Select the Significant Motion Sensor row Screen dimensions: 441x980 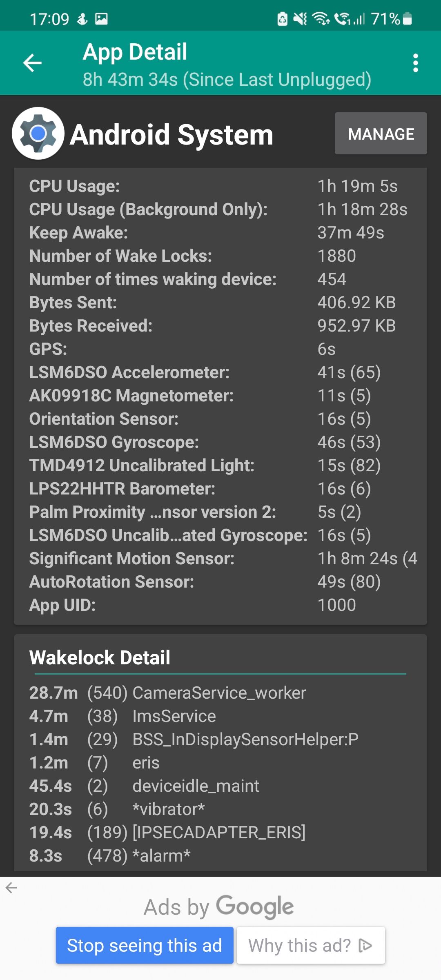pyautogui.click(x=220, y=558)
